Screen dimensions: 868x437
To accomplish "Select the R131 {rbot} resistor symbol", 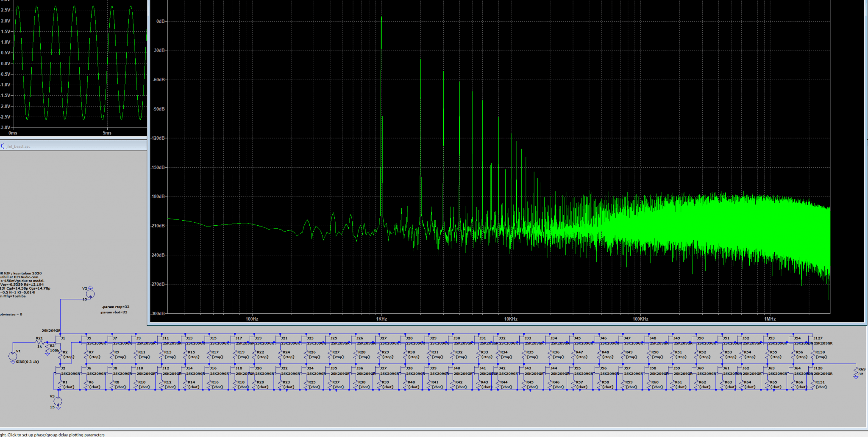I will coord(813,384).
